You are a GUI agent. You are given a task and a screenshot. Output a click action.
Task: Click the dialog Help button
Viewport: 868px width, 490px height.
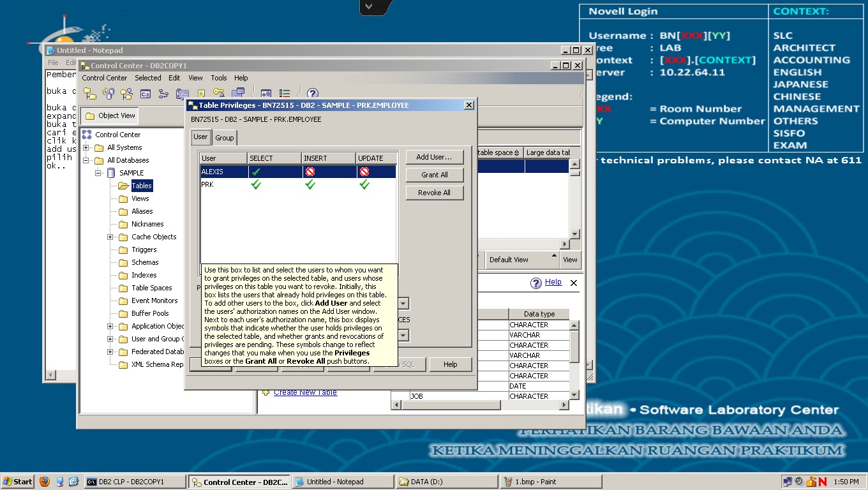pyautogui.click(x=450, y=364)
